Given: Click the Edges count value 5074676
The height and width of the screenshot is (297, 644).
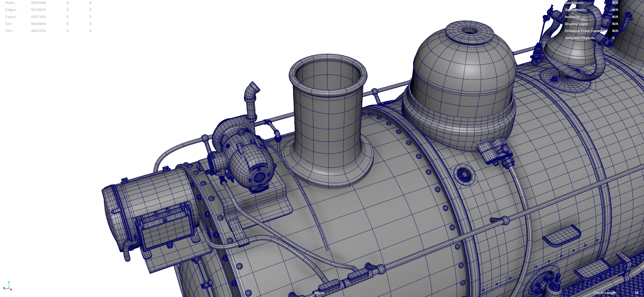Looking at the screenshot, I should pos(38,10).
